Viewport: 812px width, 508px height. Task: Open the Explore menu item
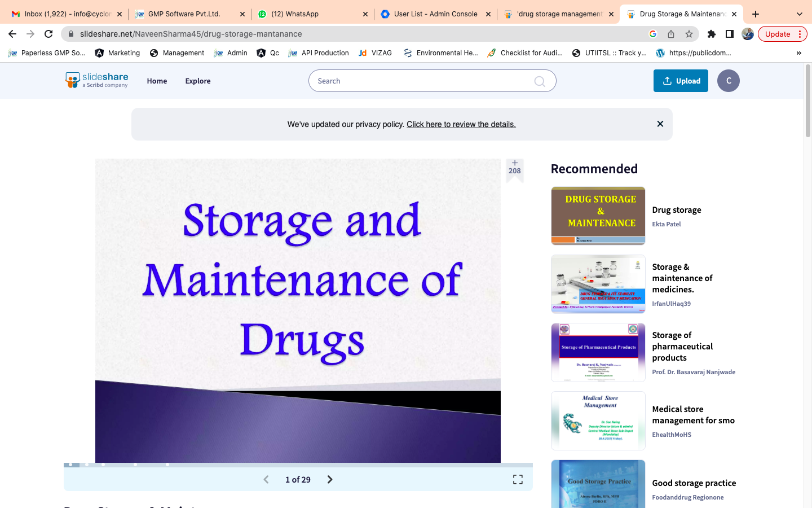pyautogui.click(x=197, y=81)
